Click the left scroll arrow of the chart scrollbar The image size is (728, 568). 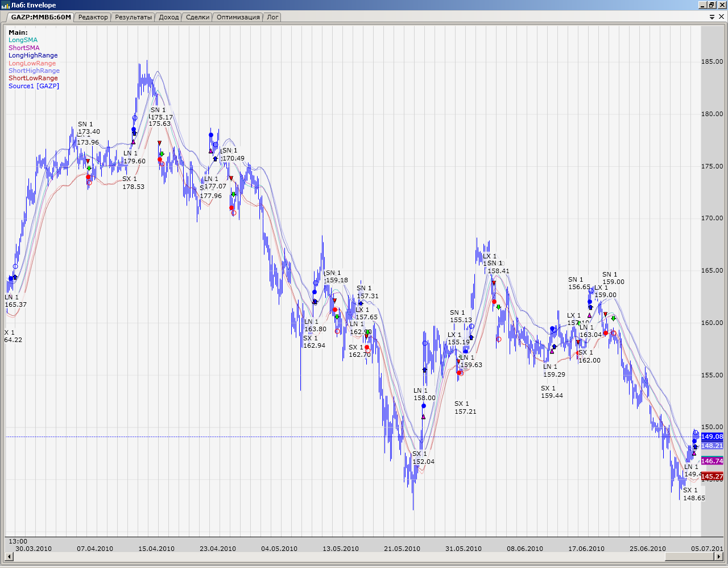tap(9, 556)
